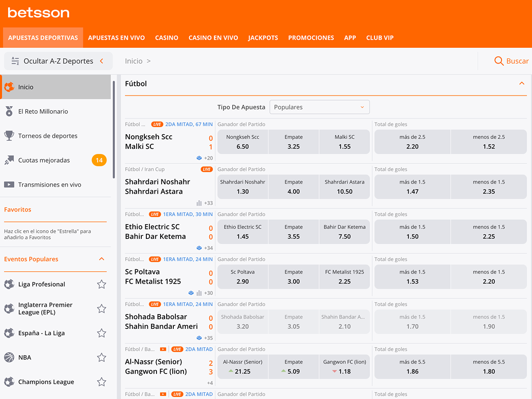This screenshot has width=532, height=399.
Task: Click the Cuotas mejoradas arrow icon
Action: pyautogui.click(x=9, y=160)
